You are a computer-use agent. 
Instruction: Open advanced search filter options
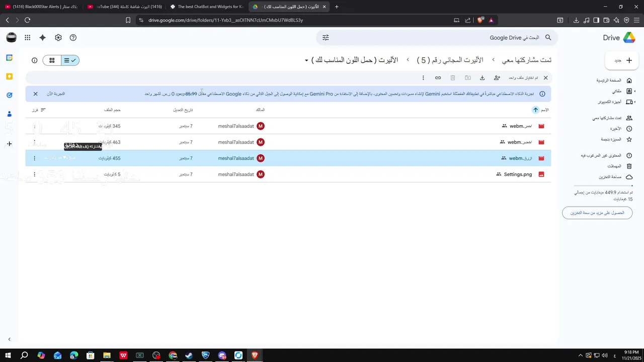click(x=326, y=38)
